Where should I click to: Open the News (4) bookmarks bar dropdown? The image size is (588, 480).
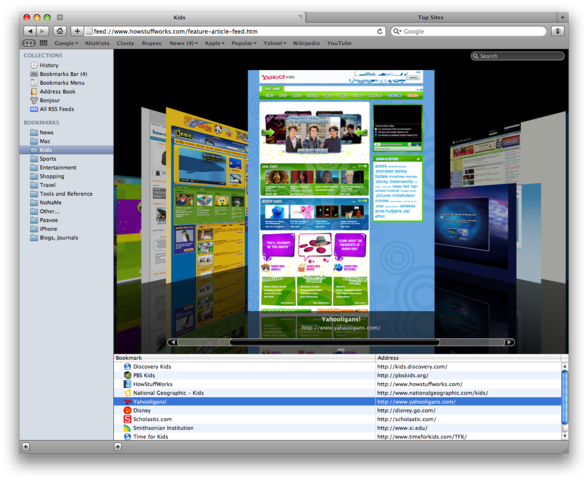click(x=183, y=43)
